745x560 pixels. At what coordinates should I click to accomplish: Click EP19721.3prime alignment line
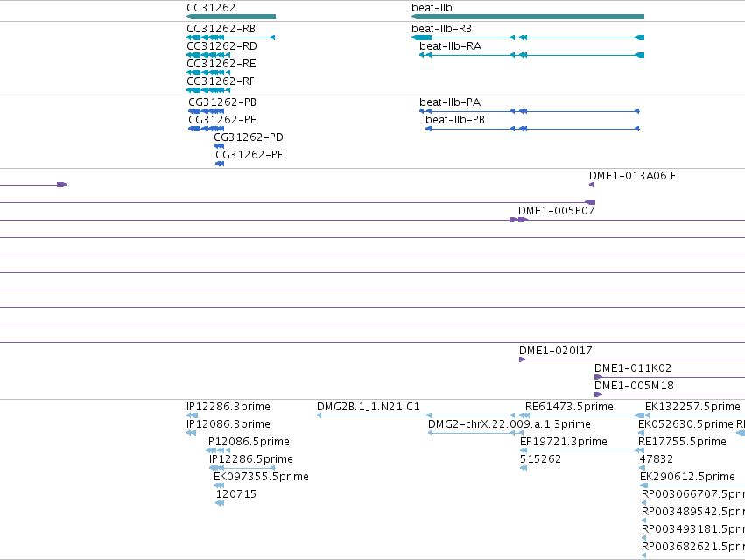(x=582, y=451)
